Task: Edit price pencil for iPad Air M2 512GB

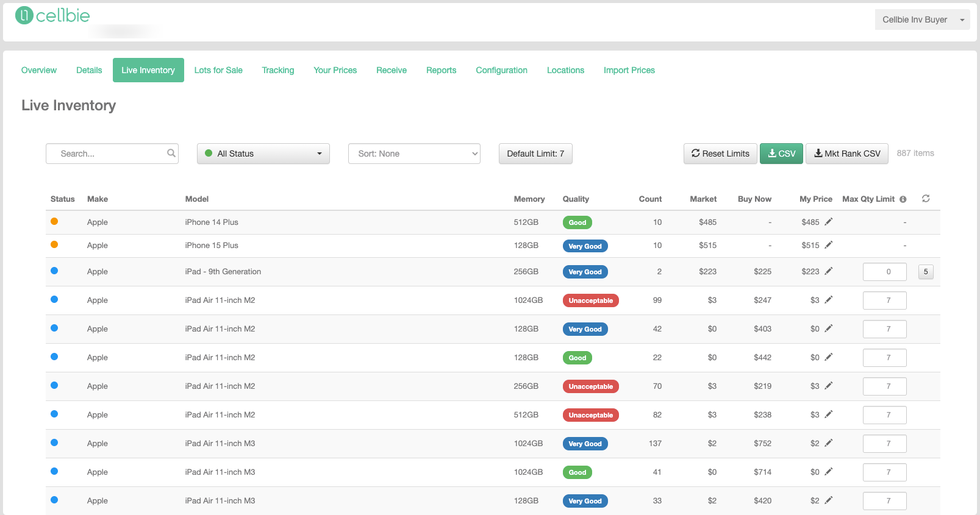Action: point(828,414)
